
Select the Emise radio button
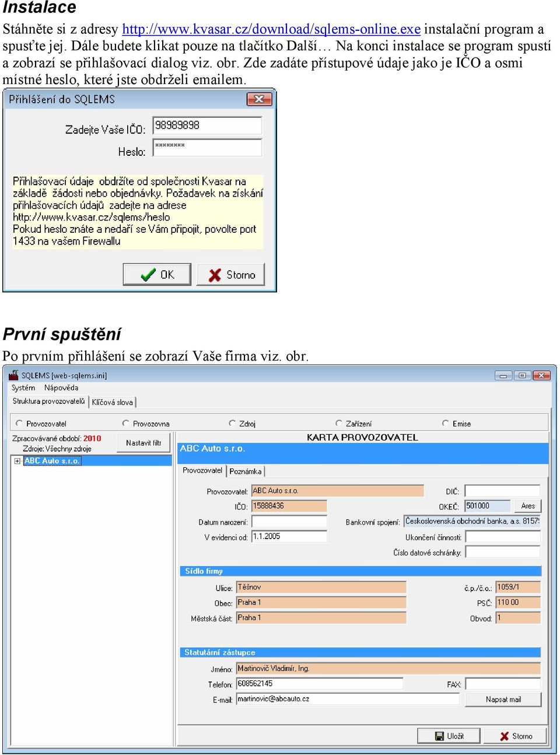(446, 423)
